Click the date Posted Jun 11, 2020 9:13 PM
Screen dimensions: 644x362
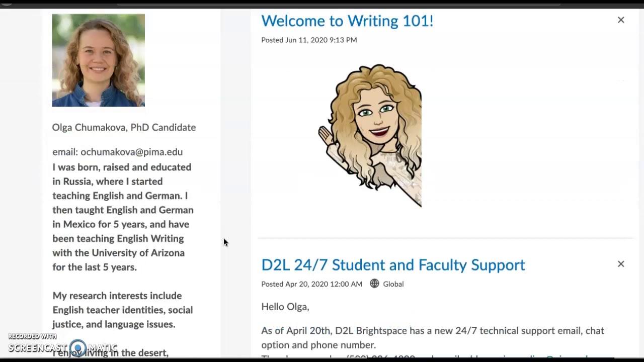click(x=309, y=40)
